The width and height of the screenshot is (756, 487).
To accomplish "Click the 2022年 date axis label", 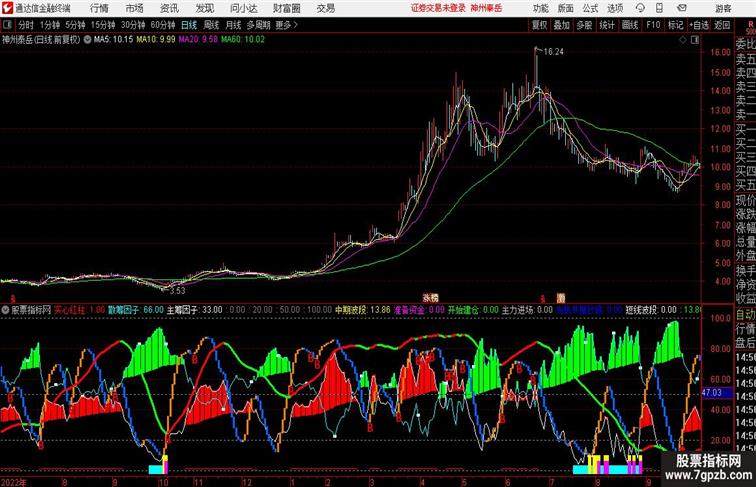I will pos(13,482).
